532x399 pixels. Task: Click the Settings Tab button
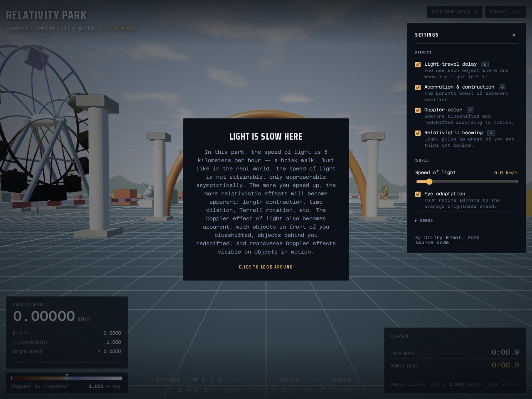(x=505, y=12)
